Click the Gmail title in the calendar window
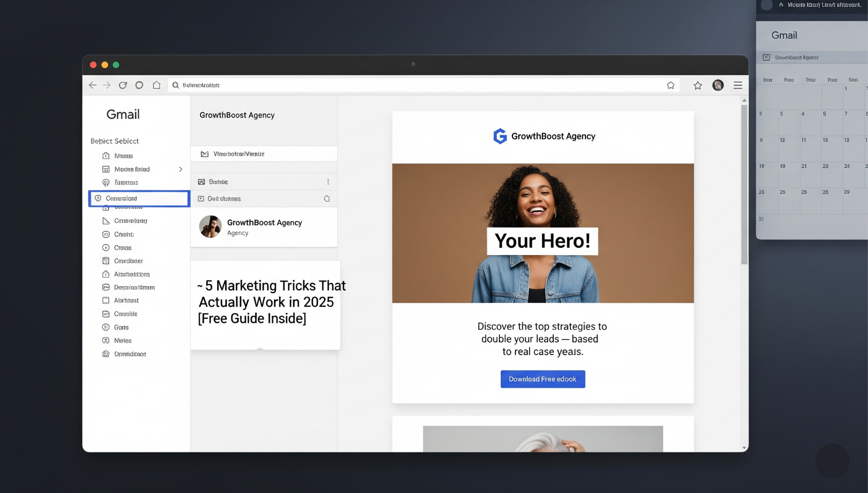Image resolution: width=868 pixels, height=493 pixels. (784, 35)
